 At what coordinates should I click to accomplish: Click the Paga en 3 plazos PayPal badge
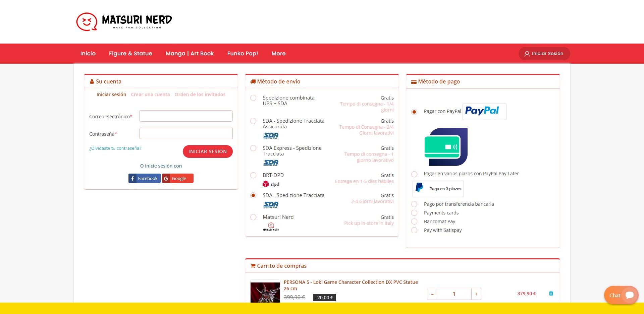(x=438, y=189)
